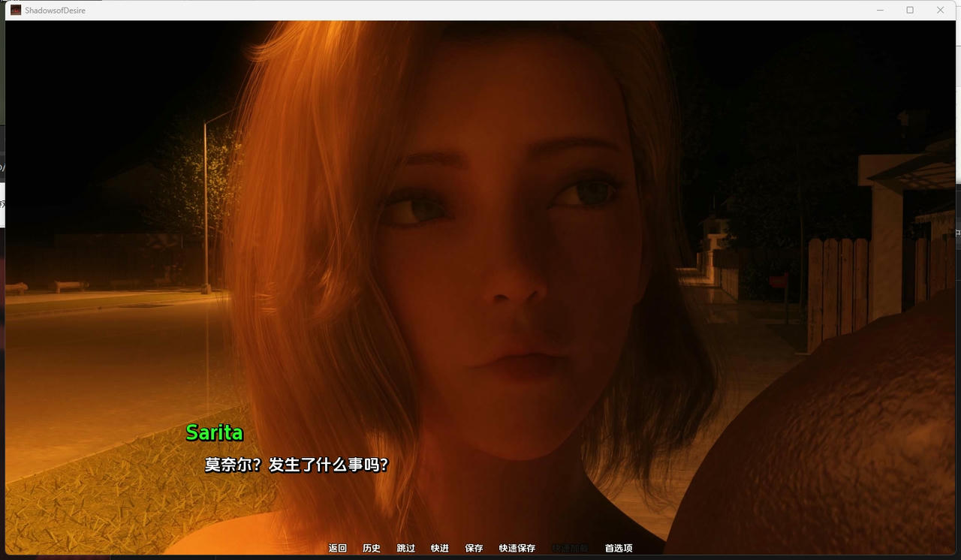The image size is (961, 560).
Task: Open 首选项 (Preferences) settings
Action: pos(619,548)
